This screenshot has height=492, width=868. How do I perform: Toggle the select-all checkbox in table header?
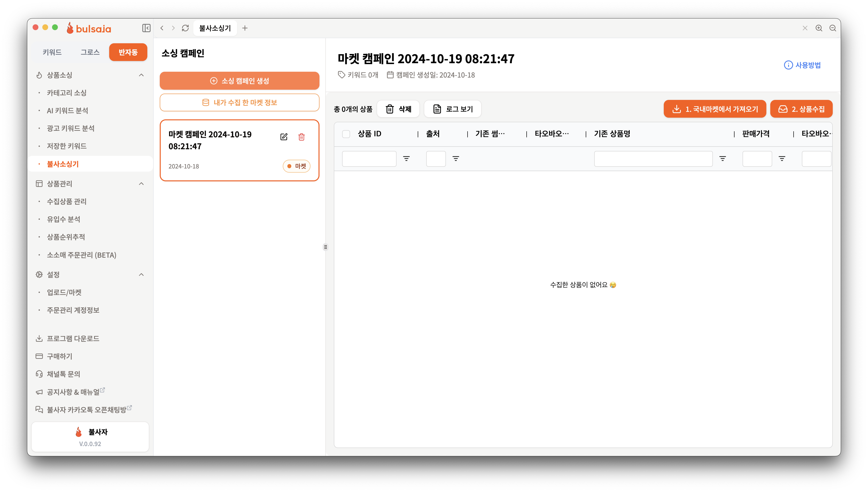pyautogui.click(x=346, y=134)
